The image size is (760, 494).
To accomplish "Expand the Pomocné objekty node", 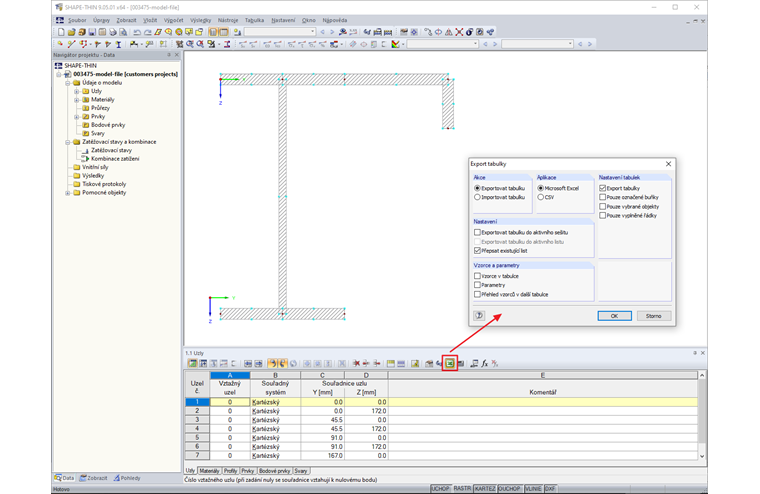I will (68, 193).
